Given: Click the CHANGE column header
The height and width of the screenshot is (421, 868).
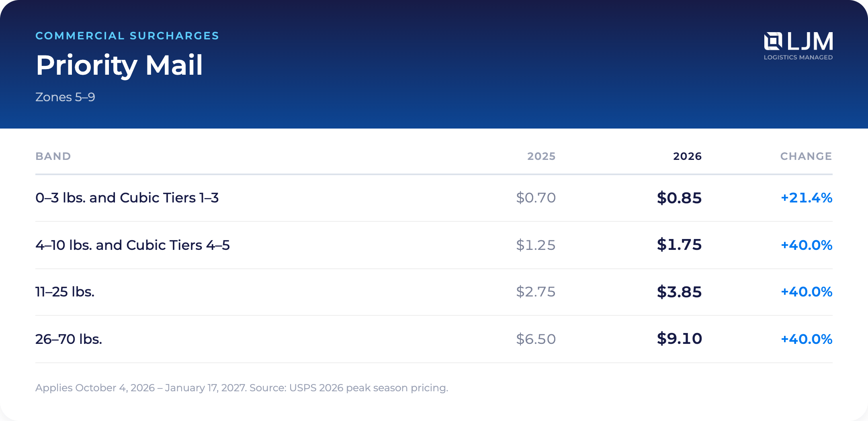Looking at the screenshot, I should click(x=806, y=156).
